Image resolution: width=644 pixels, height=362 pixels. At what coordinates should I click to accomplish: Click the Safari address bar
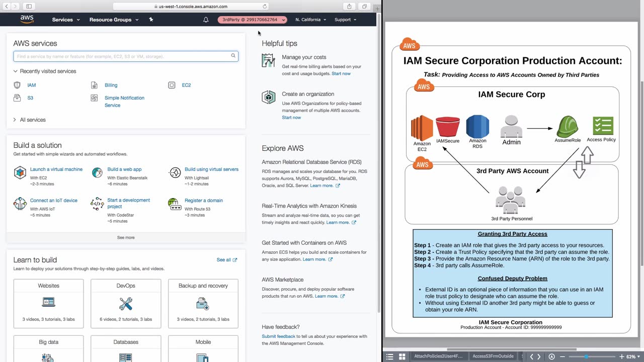(191, 7)
